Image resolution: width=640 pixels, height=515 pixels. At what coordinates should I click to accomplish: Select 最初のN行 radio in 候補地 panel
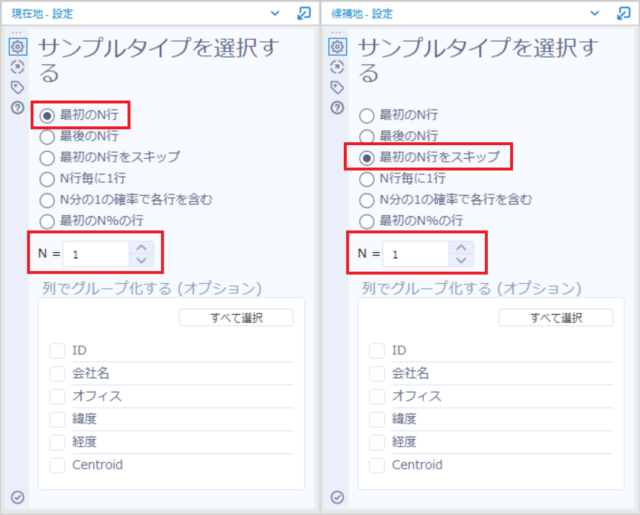pos(367,116)
